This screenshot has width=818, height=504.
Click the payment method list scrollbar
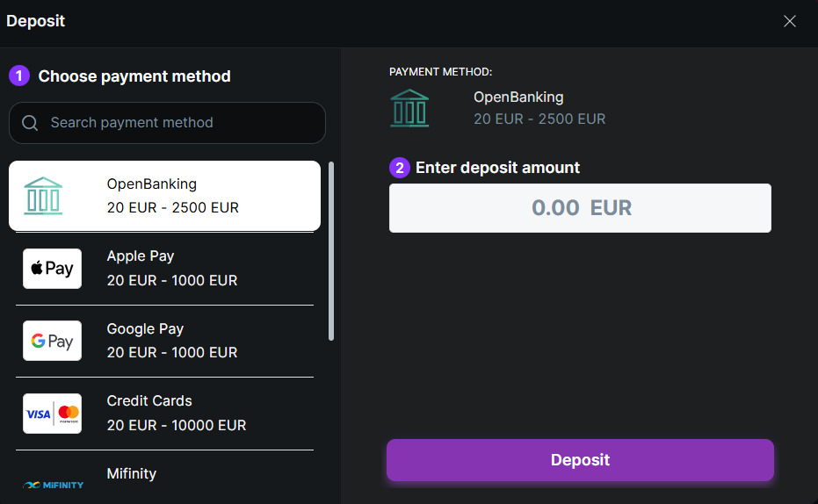331,250
